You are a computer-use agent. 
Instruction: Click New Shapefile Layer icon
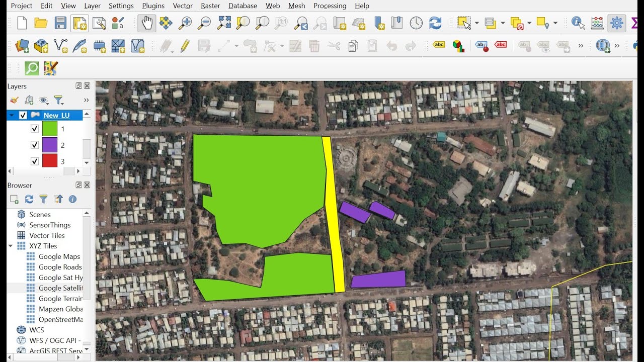(60, 46)
